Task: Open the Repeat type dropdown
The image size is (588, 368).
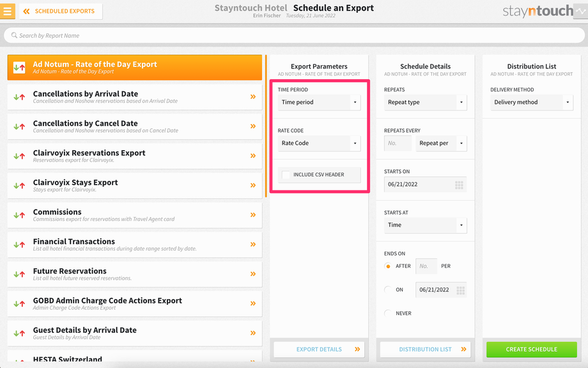Action: click(x=425, y=102)
